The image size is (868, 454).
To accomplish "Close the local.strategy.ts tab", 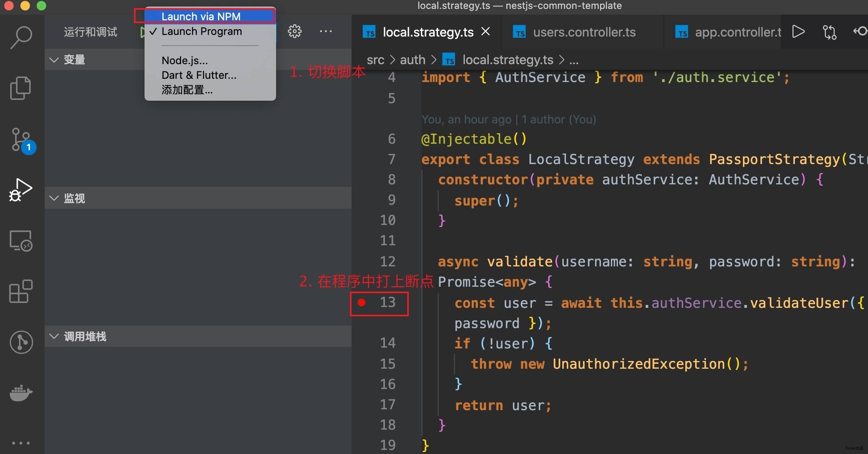I will (486, 31).
